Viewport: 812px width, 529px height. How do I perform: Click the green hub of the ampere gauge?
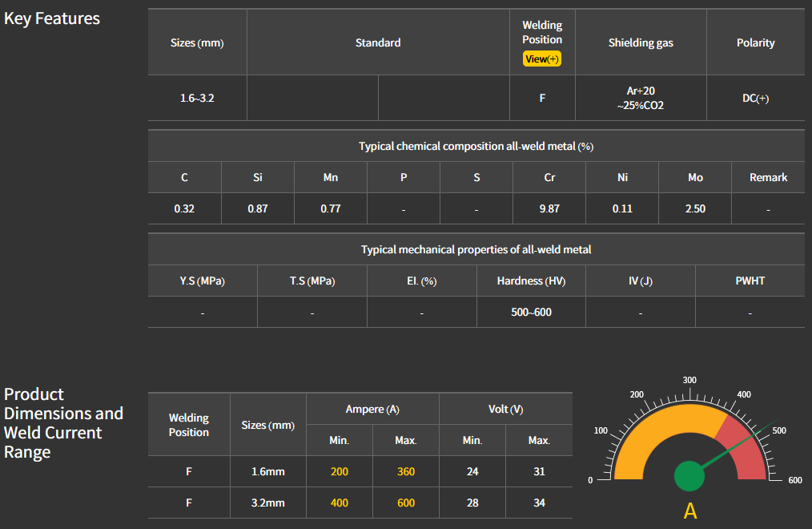point(689,475)
